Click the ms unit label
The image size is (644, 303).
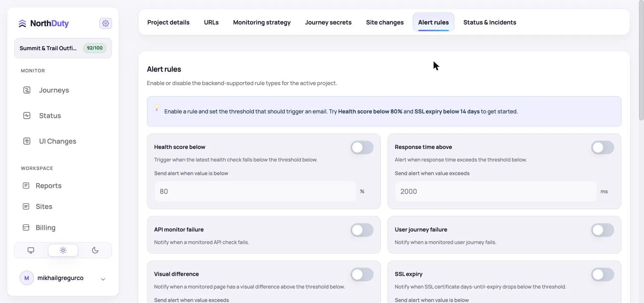pos(604,192)
